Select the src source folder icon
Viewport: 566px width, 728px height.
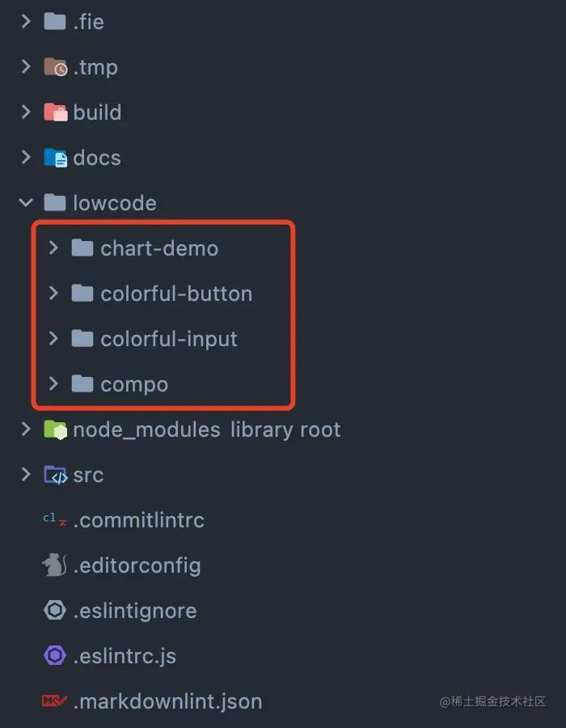pyautogui.click(x=53, y=475)
